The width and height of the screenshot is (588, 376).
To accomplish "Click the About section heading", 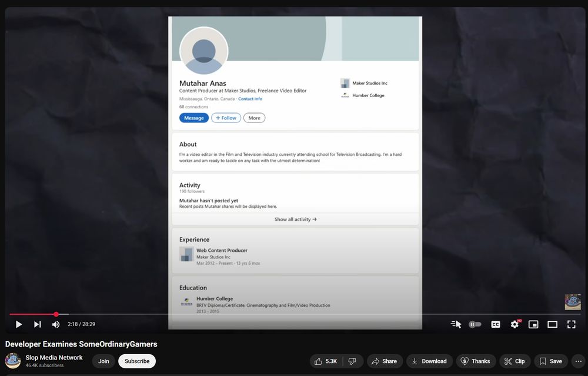I will coord(188,144).
